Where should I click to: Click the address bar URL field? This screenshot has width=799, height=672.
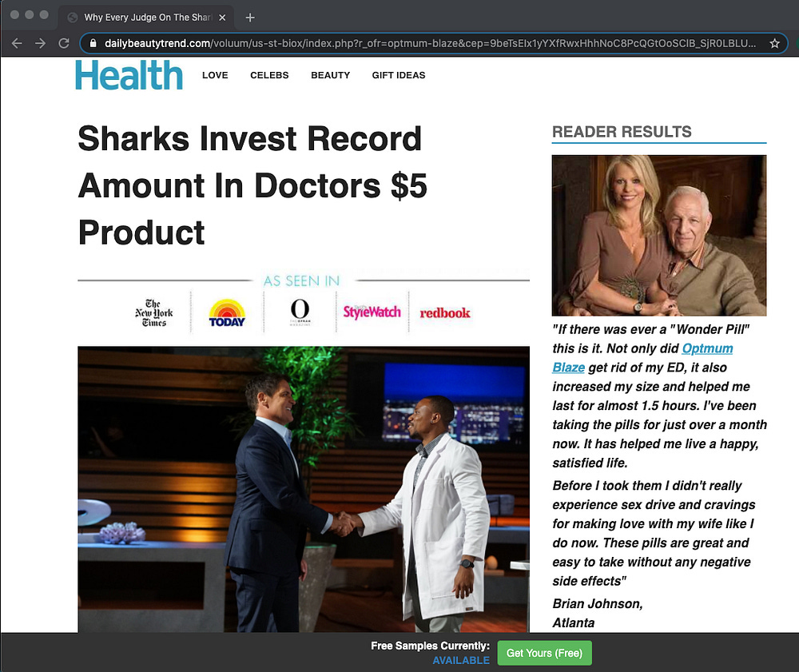tap(430, 43)
